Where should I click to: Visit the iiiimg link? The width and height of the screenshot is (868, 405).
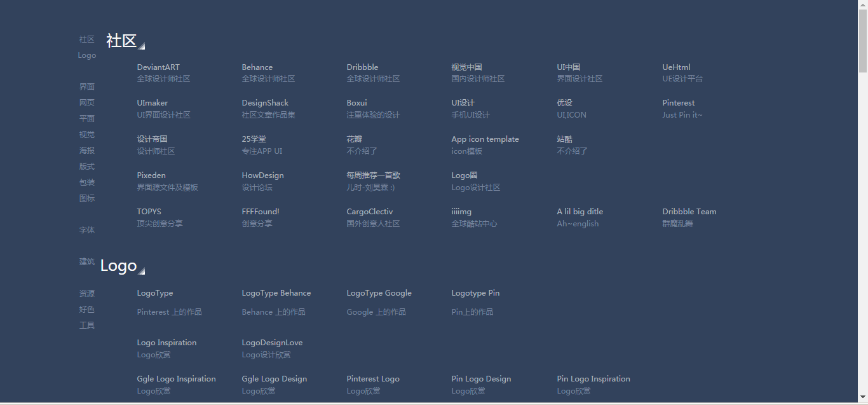pos(461,212)
